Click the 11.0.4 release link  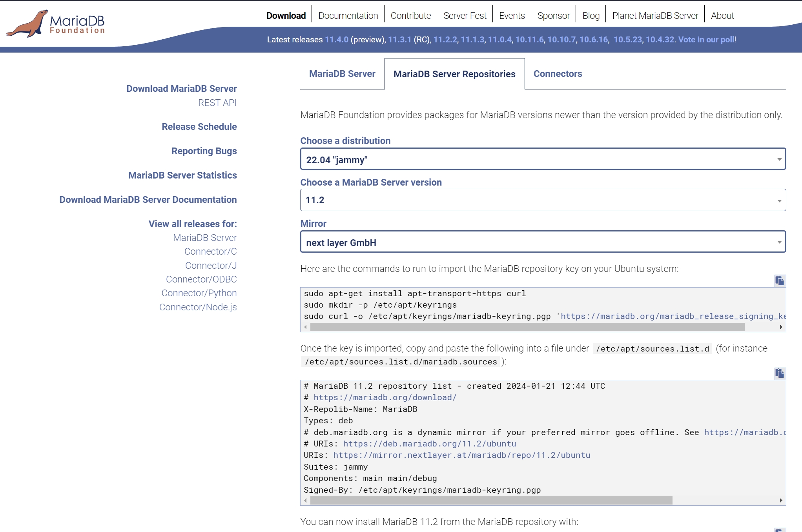500,40
